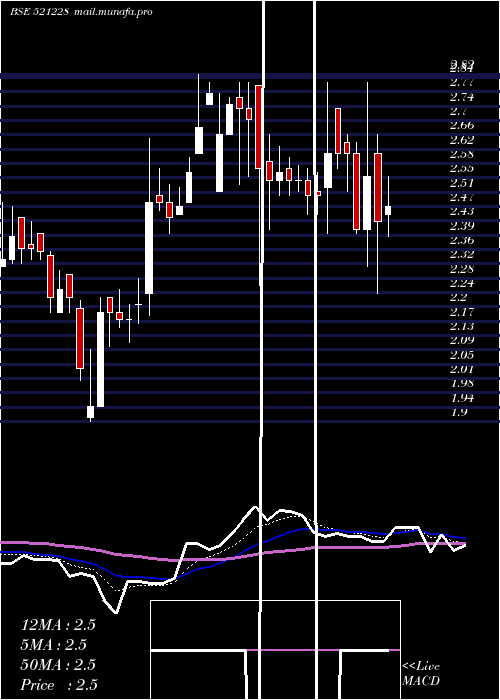Select the 2.7 price axis label
The image size is (500, 700).
pyautogui.click(x=458, y=111)
